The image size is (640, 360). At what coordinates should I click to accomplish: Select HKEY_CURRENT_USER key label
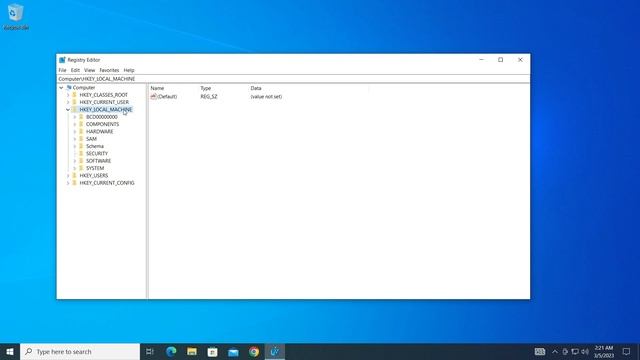click(x=104, y=102)
